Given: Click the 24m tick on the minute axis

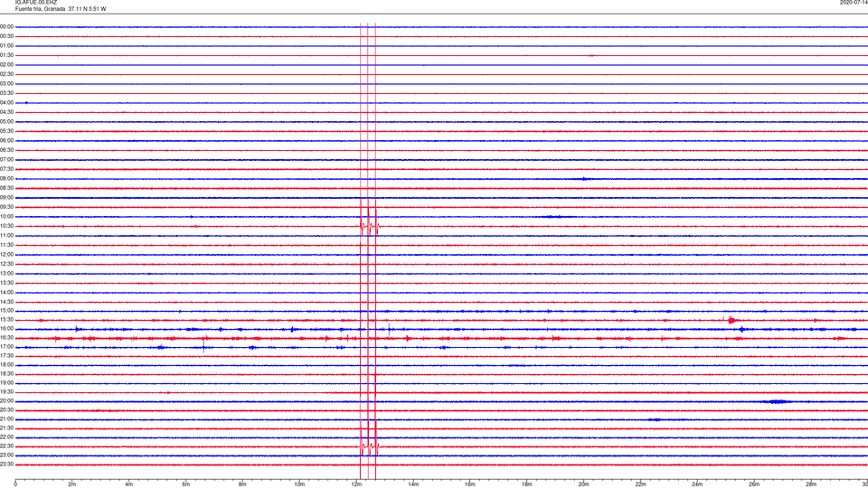Looking at the screenshot, I should click(697, 484).
